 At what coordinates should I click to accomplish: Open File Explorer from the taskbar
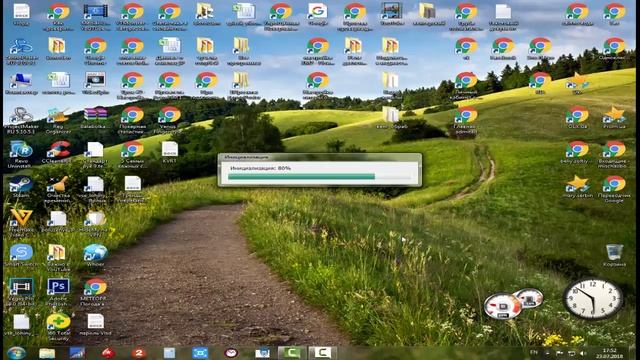[x=47, y=353]
